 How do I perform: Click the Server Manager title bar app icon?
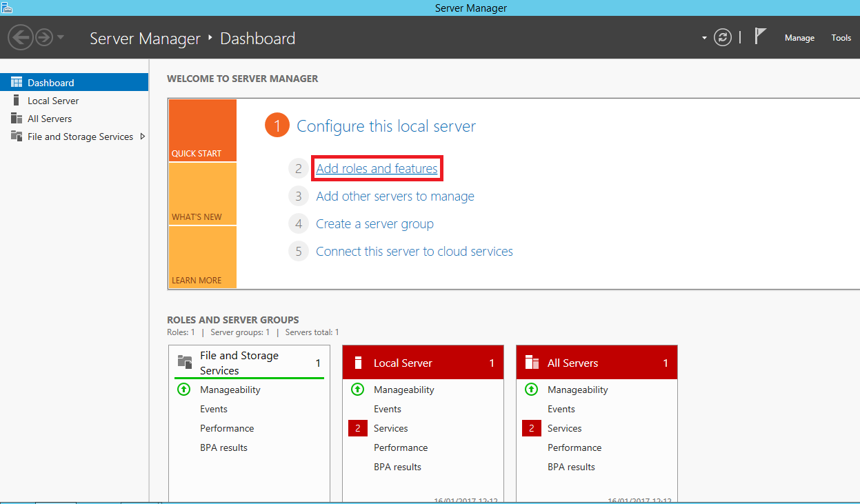click(x=7, y=7)
